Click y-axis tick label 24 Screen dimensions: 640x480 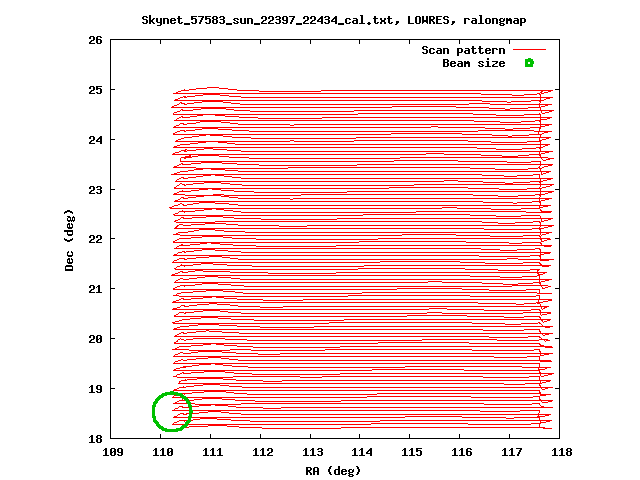point(95,140)
